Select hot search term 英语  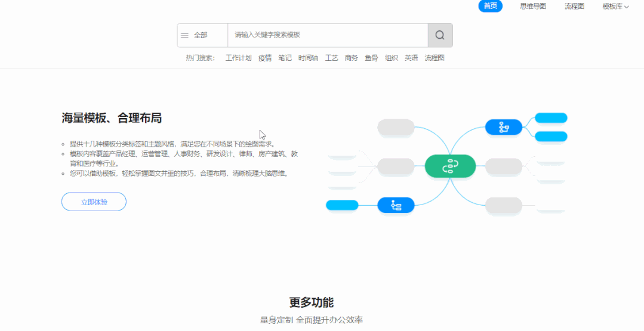pos(411,58)
